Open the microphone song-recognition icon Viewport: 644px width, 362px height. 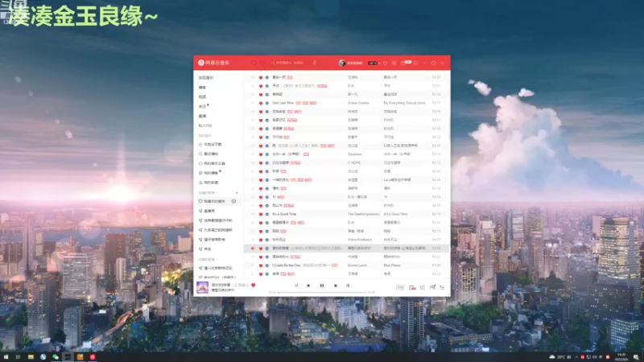click(x=315, y=63)
